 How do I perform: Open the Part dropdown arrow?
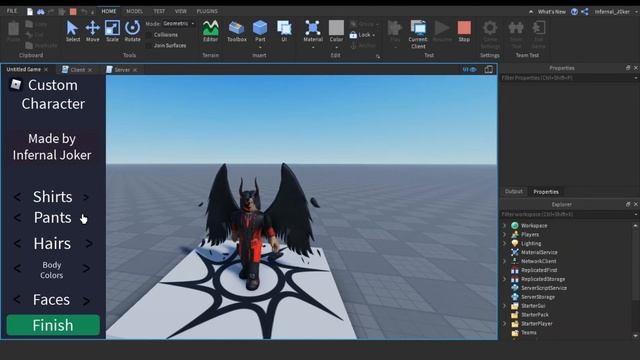(x=260, y=47)
